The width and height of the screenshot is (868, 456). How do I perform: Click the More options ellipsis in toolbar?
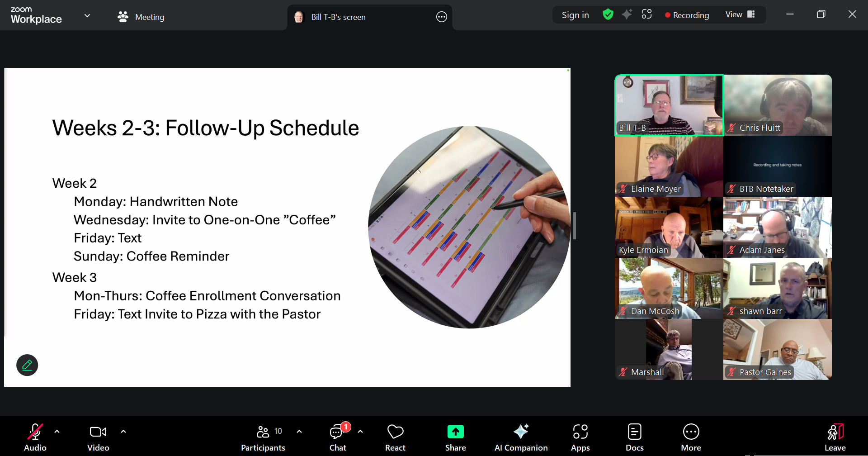(x=691, y=437)
